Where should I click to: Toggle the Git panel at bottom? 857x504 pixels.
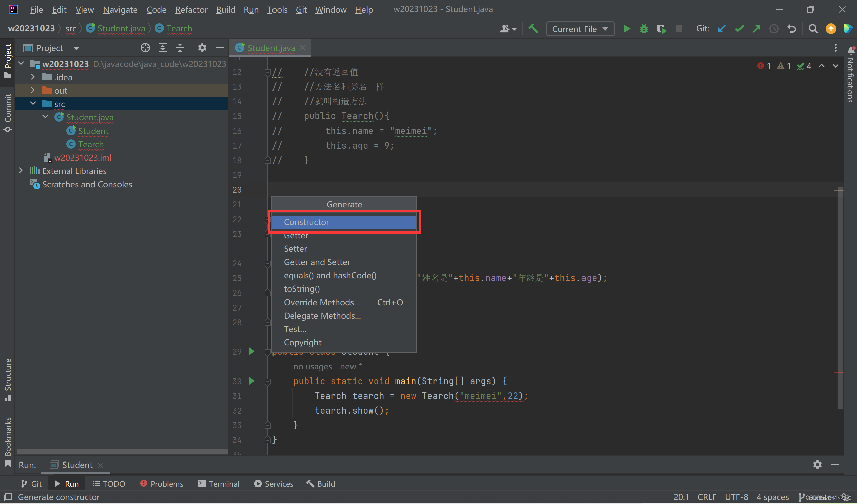(x=28, y=483)
